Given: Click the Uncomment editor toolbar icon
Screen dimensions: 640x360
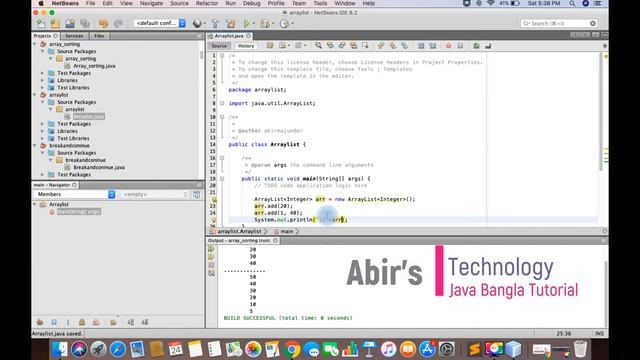Looking at the screenshot, I should [x=488, y=46].
